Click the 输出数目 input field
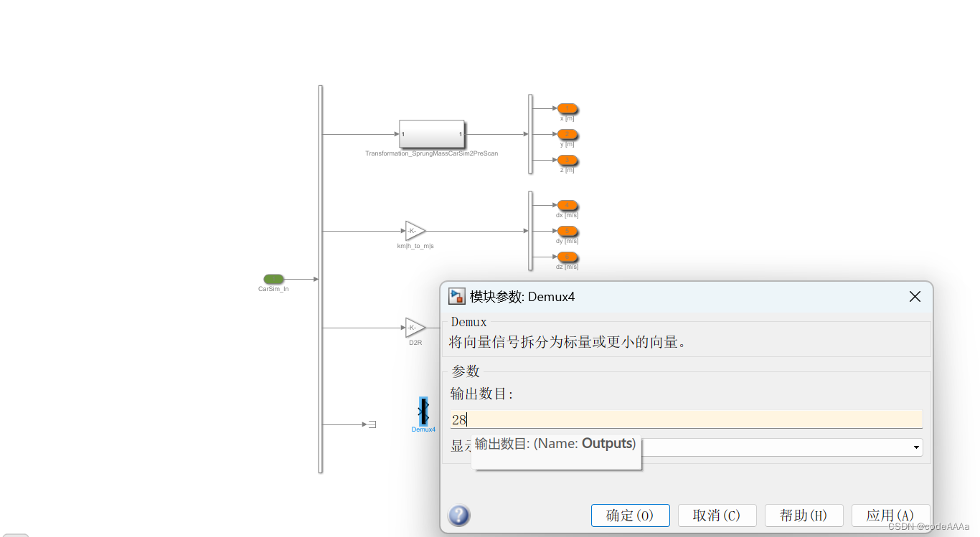This screenshot has width=980, height=537. (686, 419)
